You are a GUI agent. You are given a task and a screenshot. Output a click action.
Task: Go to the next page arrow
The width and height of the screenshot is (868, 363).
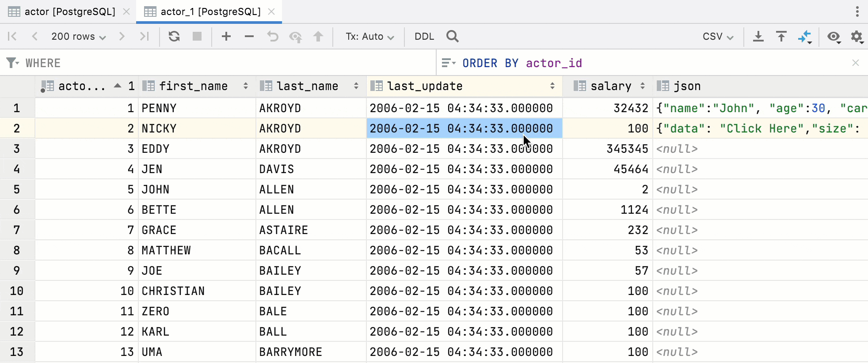(x=122, y=36)
